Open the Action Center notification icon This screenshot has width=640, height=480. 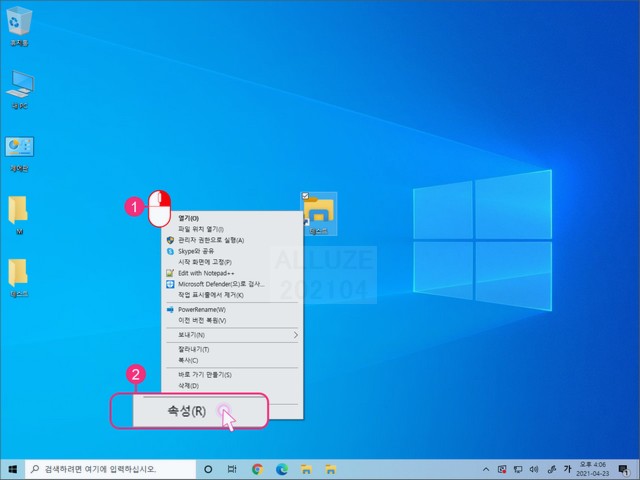point(623,470)
